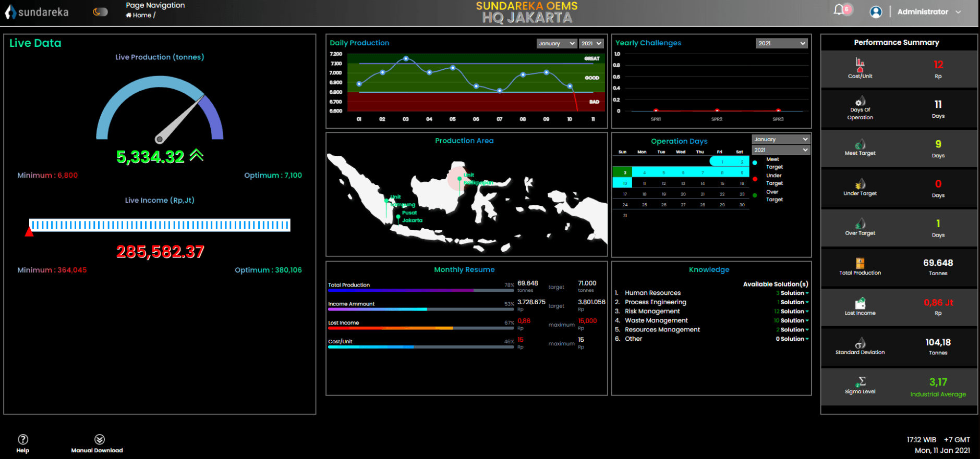Screen dimensions: 980x459
Task: Click the Total Production summary icon
Action: (x=860, y=263)
